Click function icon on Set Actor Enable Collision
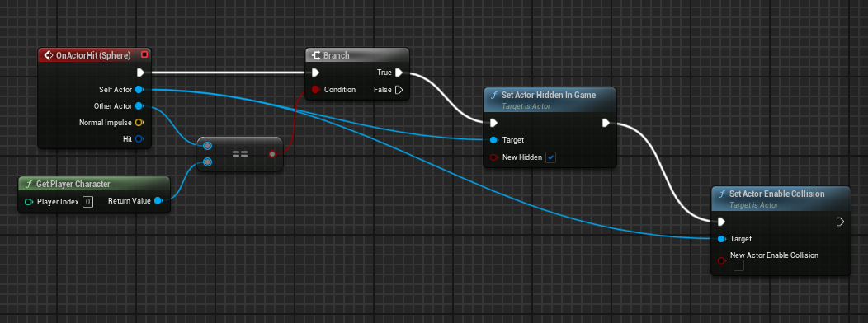868x323 pixels. pyautogui.click(x=722, y=194)
